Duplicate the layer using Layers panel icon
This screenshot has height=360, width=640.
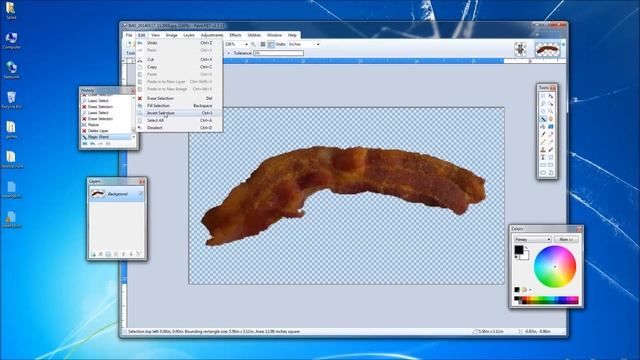pyautogui.click(x=108, y=254)
